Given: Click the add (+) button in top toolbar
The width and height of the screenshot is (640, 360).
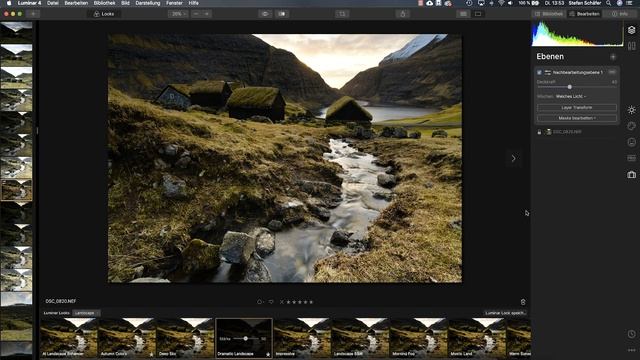Looking at the screenshot, I should (33, 14).
